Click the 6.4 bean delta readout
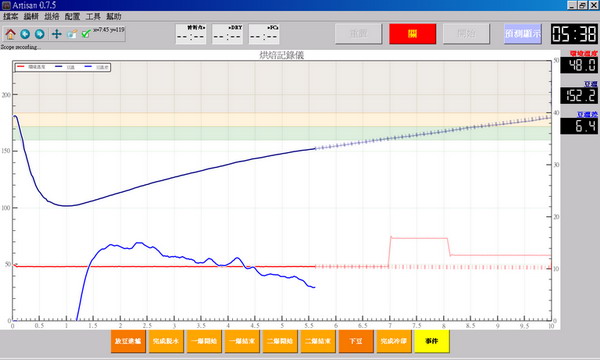 579,126
